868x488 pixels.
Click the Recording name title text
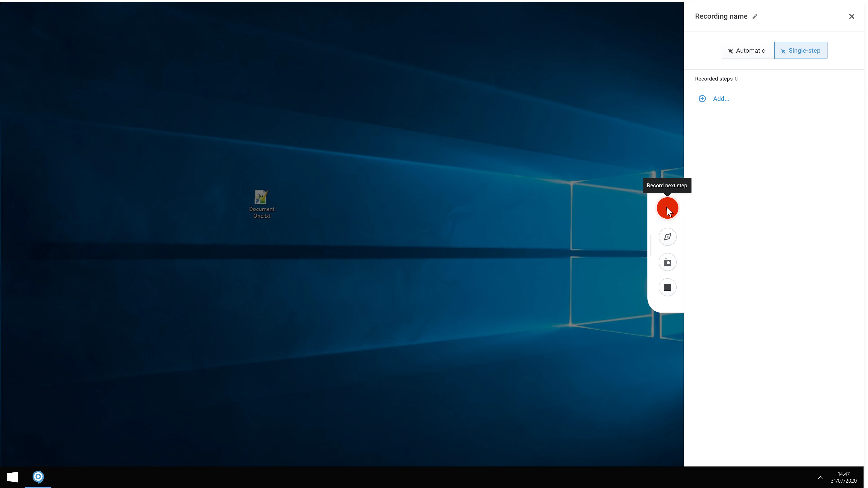point(721,16)
